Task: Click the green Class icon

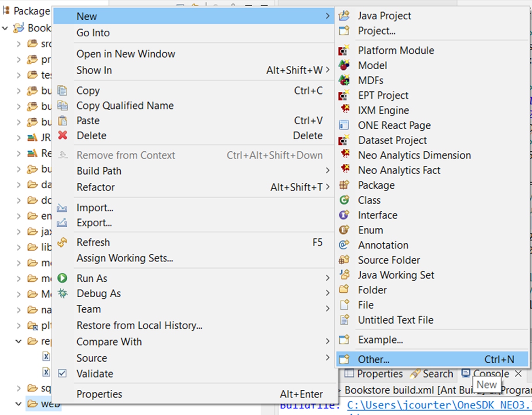Action: tap(344, 200)
